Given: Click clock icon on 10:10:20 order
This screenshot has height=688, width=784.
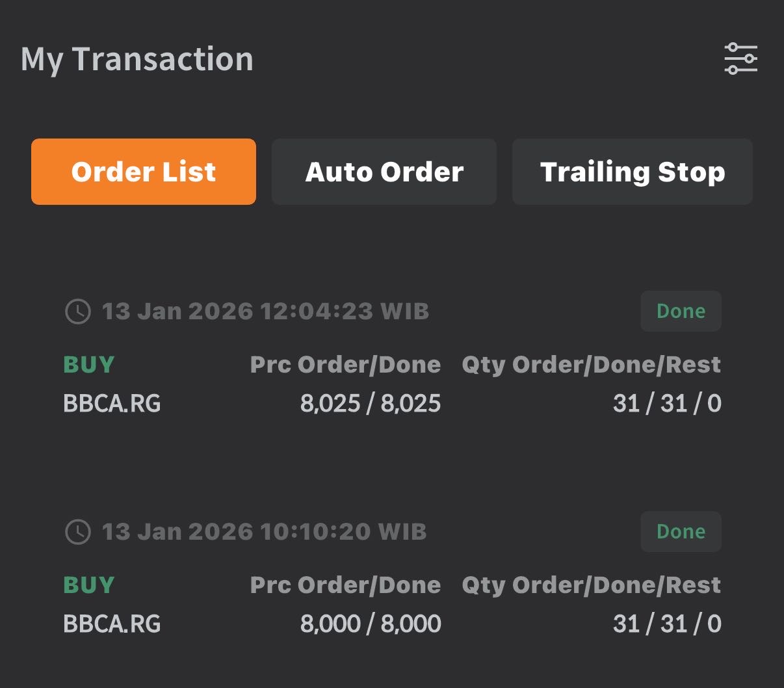Looking at the screenshot, I should point(78,532).
